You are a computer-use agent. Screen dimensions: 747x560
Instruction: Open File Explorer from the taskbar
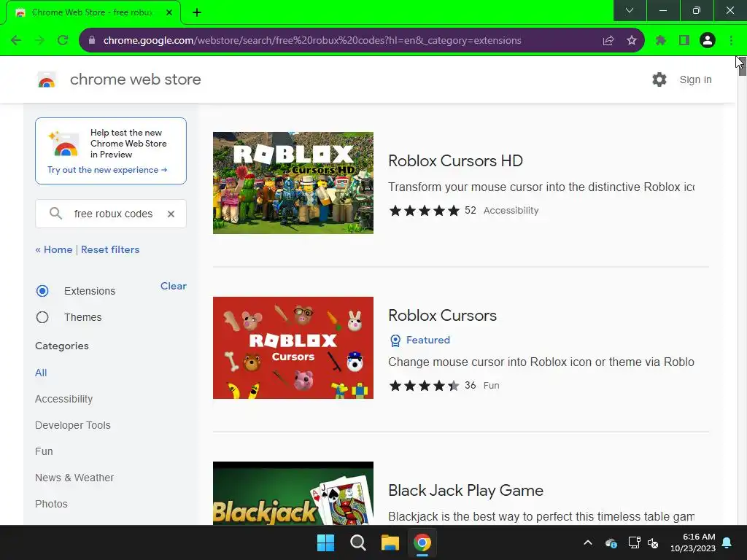coord(390,542)
